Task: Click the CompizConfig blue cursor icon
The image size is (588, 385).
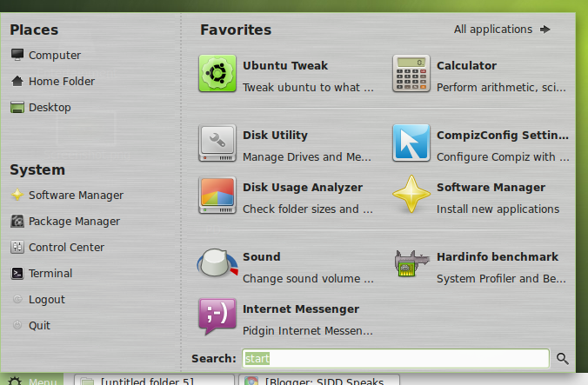Action: (x=411, y=143)
